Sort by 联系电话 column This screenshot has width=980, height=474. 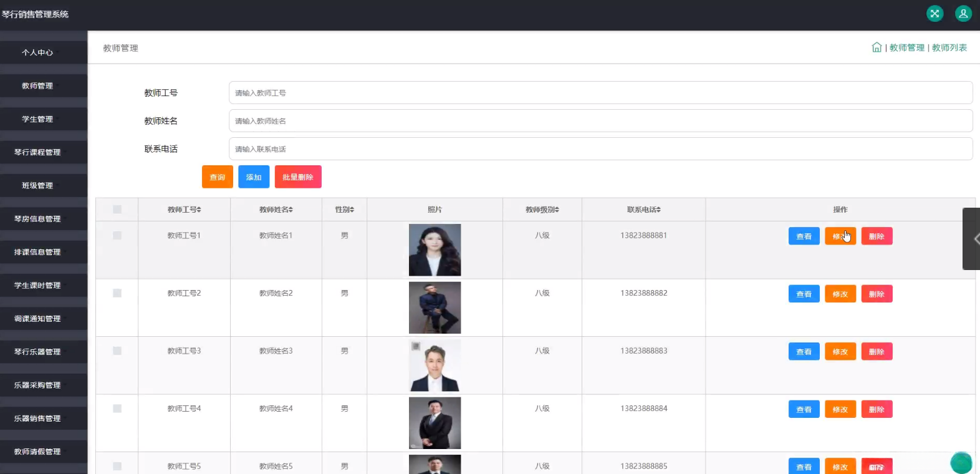(x=643, y=210)
